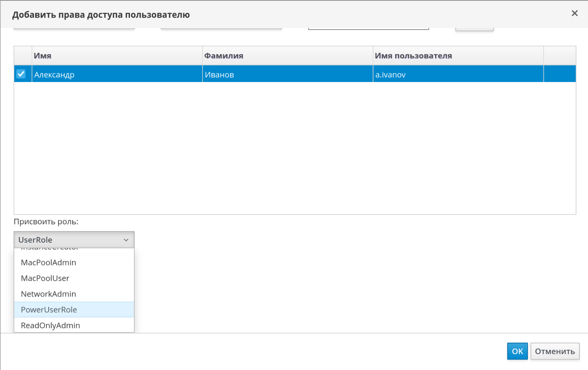
Task: Choose MacPoolUser role option
Action: coord(45,278)
